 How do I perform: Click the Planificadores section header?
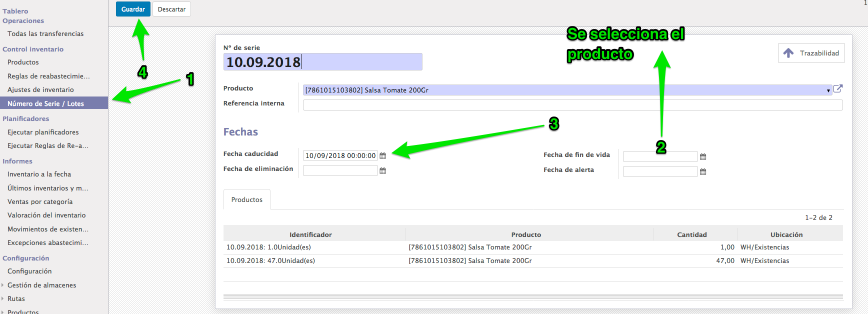point(26,118)
